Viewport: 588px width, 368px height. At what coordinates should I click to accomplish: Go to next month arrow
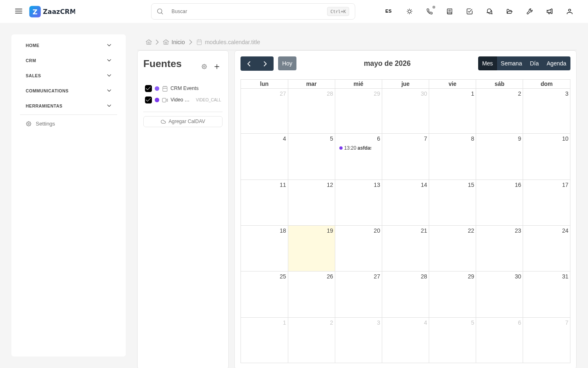pos(265,63)
